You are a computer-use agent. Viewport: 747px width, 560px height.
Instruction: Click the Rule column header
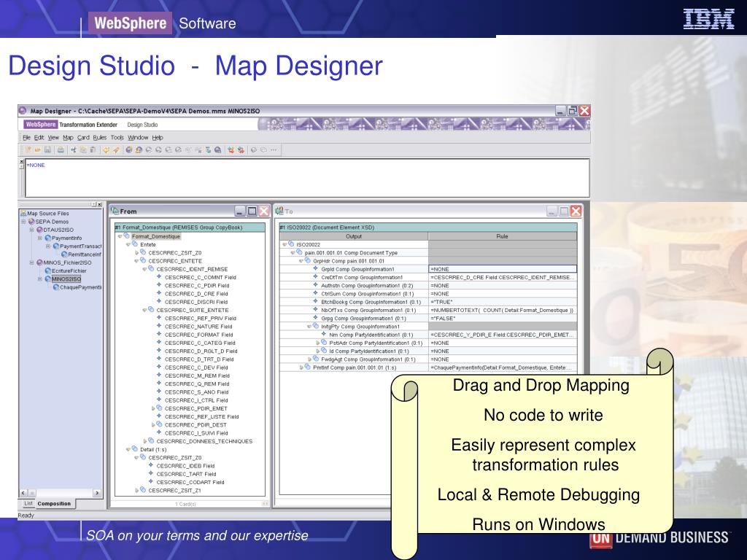[x=502, y=236]
